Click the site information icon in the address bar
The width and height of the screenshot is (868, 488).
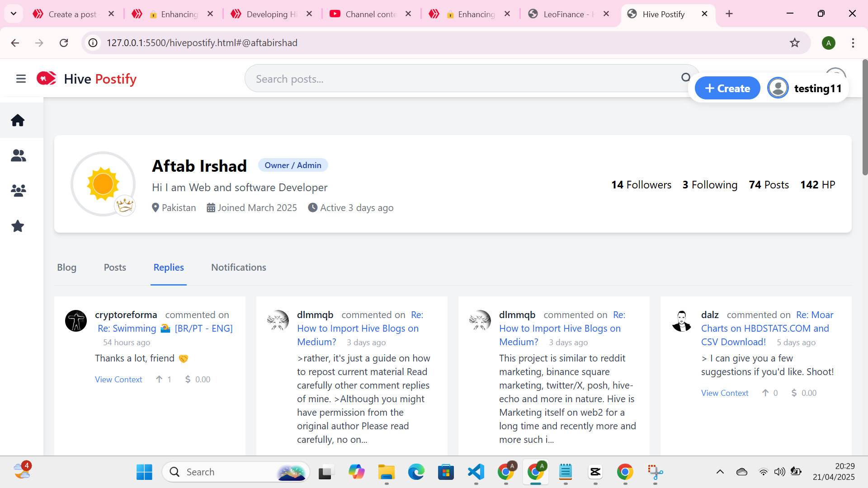point(93,43)
